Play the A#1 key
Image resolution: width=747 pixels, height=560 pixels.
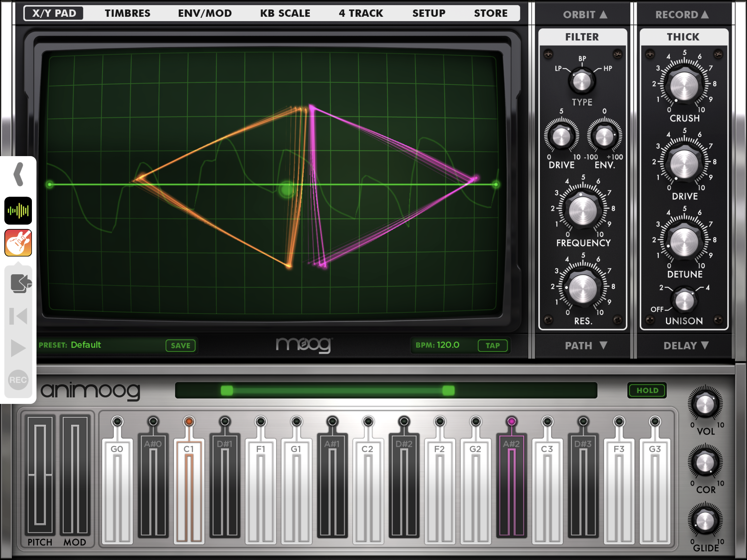(332, 485)
